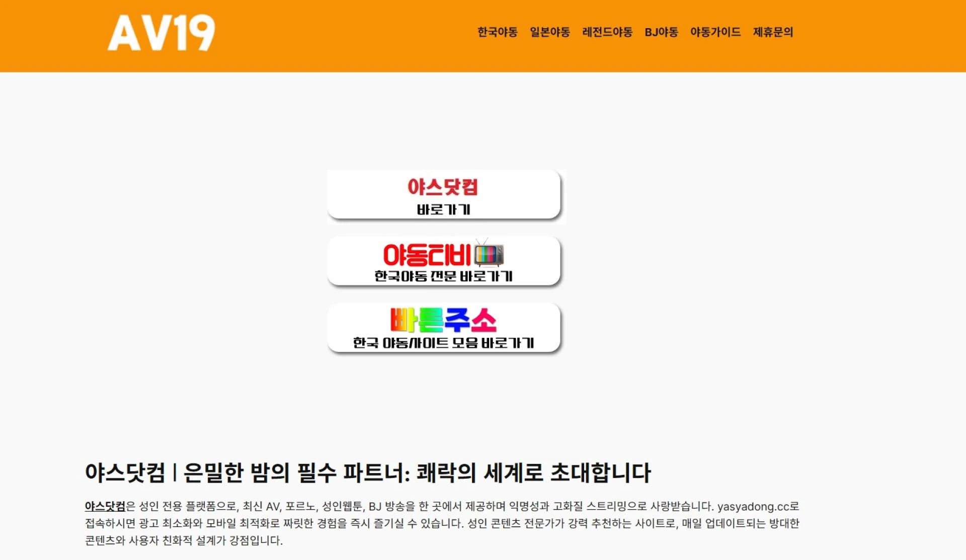Click the yasyadong.cc address text
The height and width of the screenshot is (560, 966).
[x=752, y=507]
